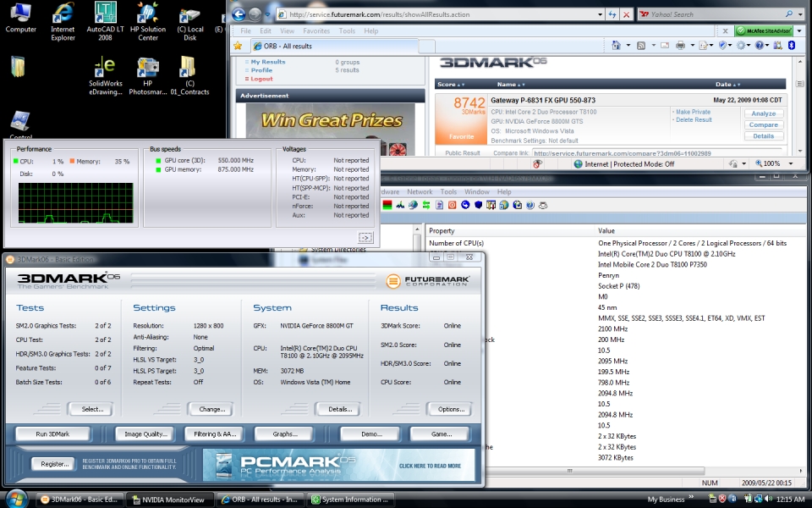Open the IE Tools gear icon
The image size is (812, 508).
[741, 46]
